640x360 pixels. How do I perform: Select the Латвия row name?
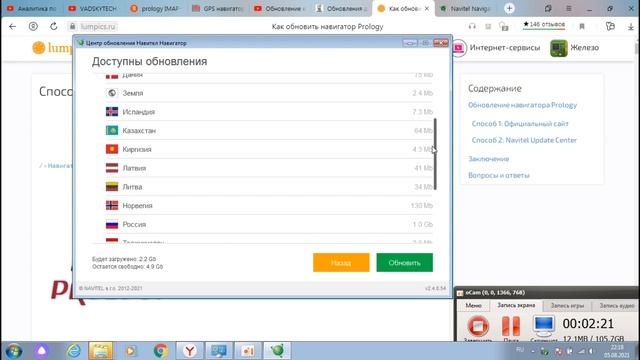tap(134, 168)
